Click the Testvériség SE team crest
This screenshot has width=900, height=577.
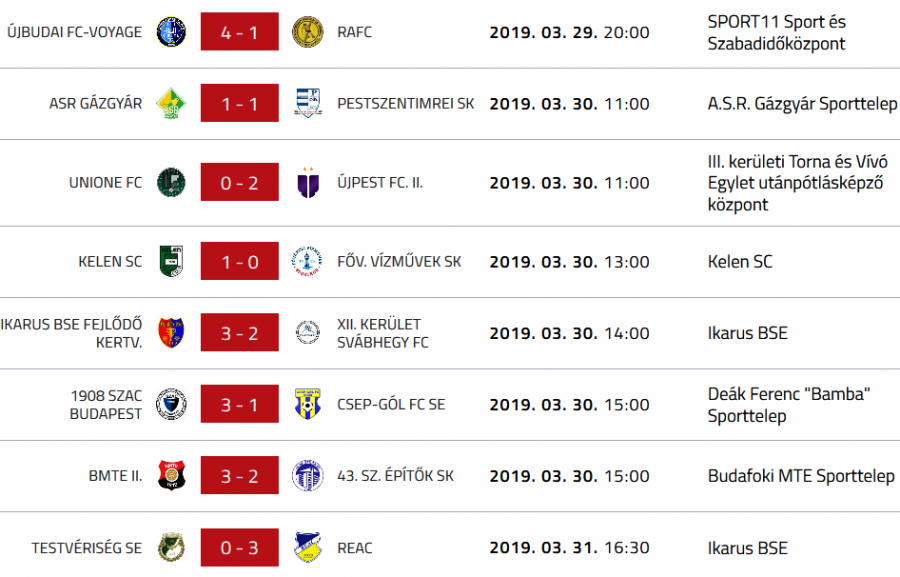171,548
